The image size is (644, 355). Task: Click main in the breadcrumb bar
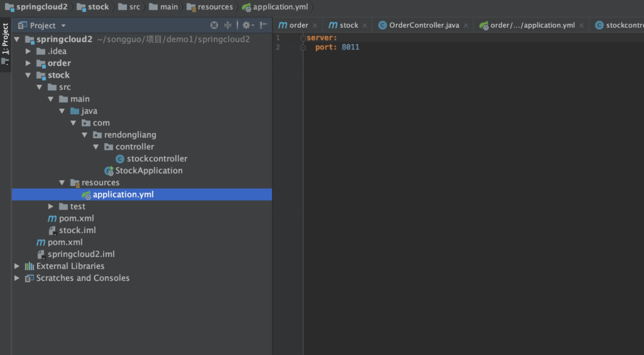coord(163,7)
